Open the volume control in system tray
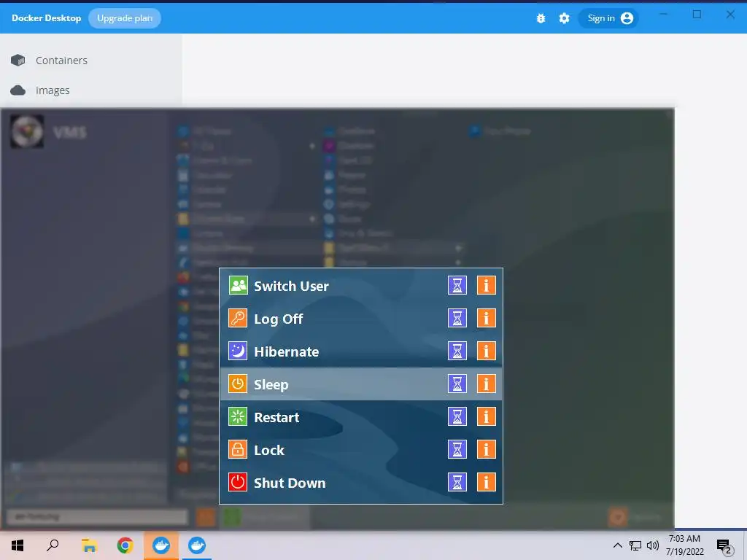The image size is (747, 560). 653,545
